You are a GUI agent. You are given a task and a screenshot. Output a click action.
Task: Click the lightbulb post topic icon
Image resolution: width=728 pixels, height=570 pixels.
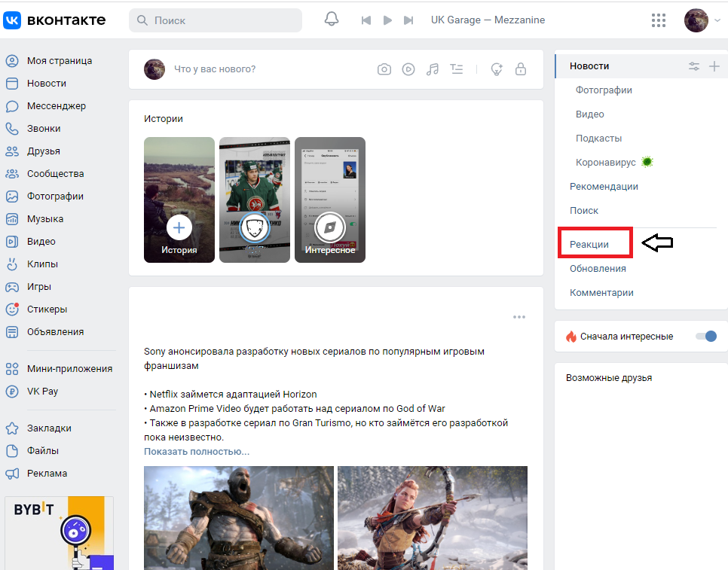coord(497,69)
